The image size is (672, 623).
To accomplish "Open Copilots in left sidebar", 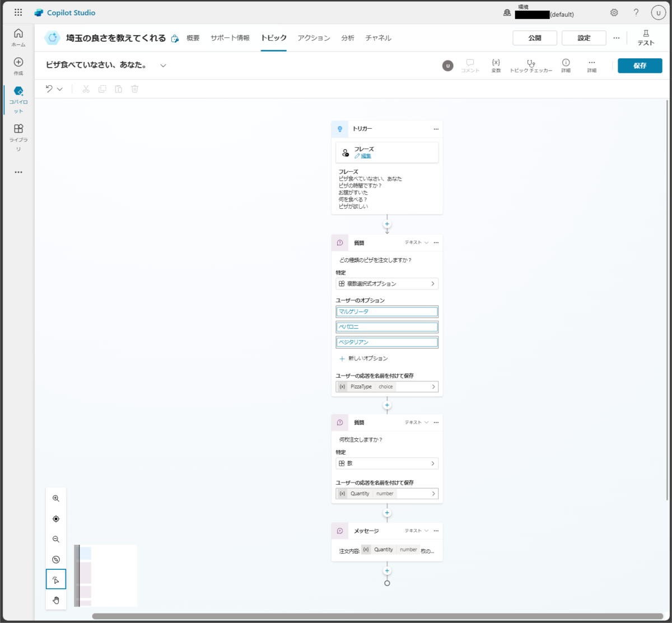I will (x=18, y=100).
